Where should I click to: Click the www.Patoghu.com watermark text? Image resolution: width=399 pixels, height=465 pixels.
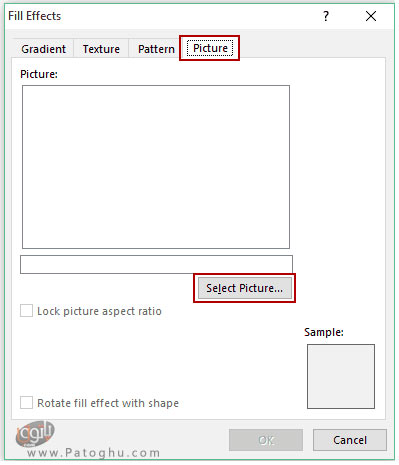pyautogui.click(x=93, y=453)
